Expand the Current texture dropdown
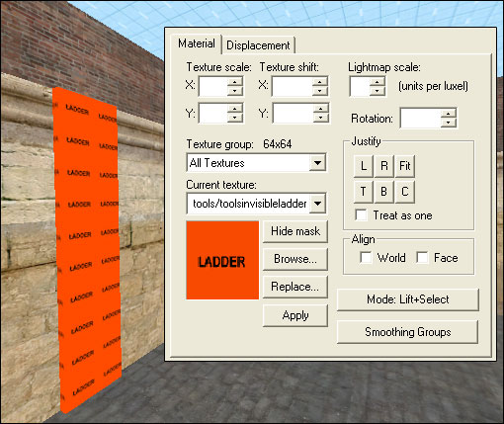 317,204
